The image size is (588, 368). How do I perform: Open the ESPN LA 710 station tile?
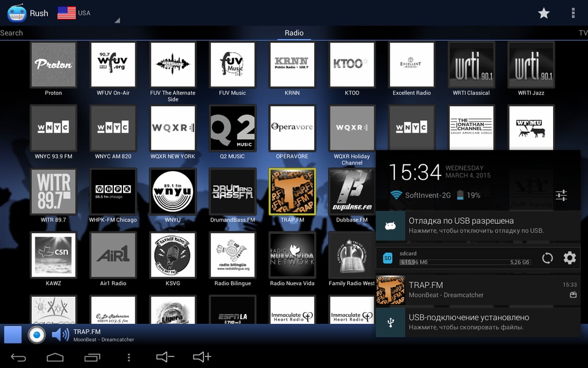click(233, 310)
